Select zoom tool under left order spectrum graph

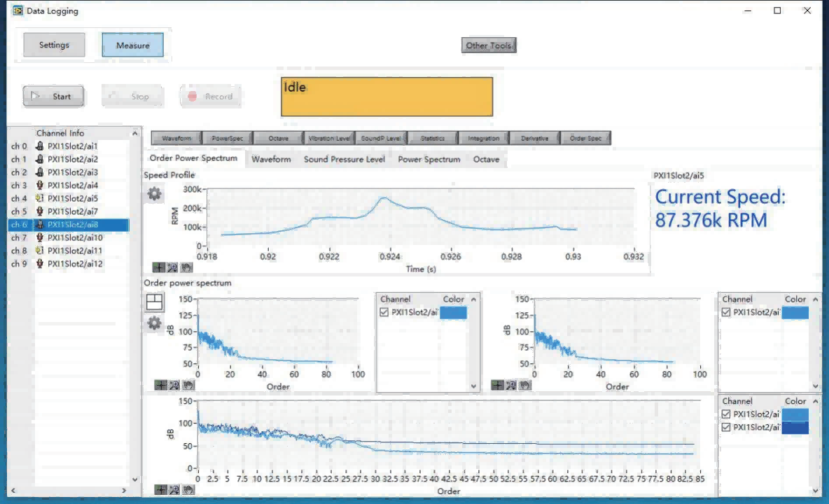pos(174,385)
